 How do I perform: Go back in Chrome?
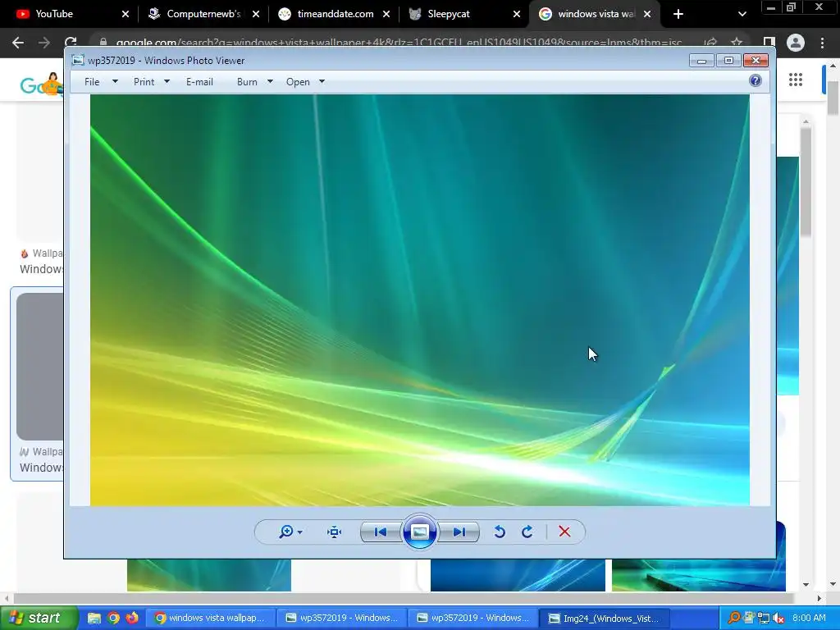tap(18, 43)
